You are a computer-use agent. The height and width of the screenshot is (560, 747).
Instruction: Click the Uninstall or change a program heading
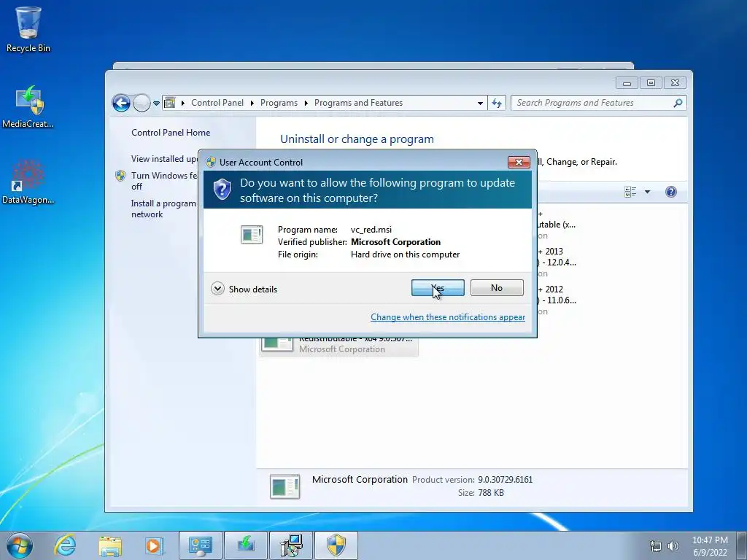(357, 139)
